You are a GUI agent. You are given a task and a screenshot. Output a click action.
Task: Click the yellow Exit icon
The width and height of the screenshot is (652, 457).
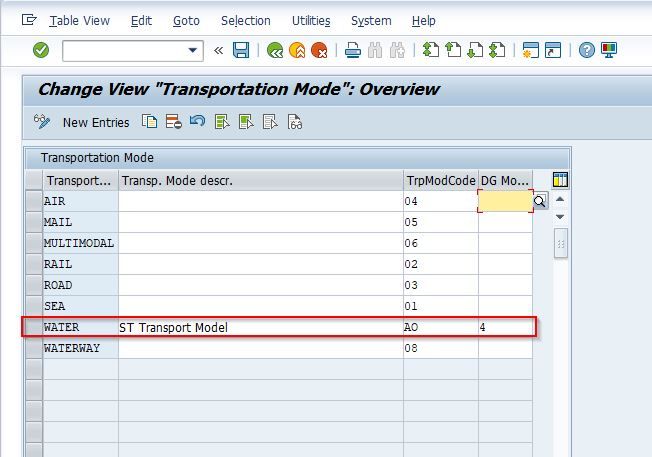(297, 51)
